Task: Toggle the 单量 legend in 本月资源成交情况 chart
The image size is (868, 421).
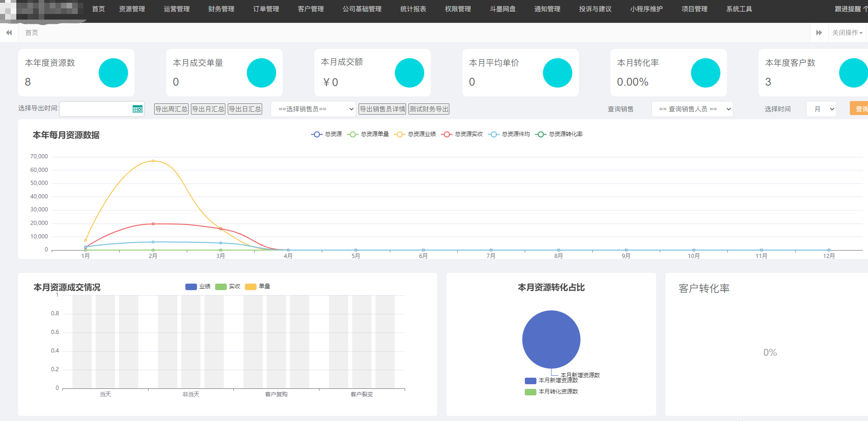Action: coord(258,286)
